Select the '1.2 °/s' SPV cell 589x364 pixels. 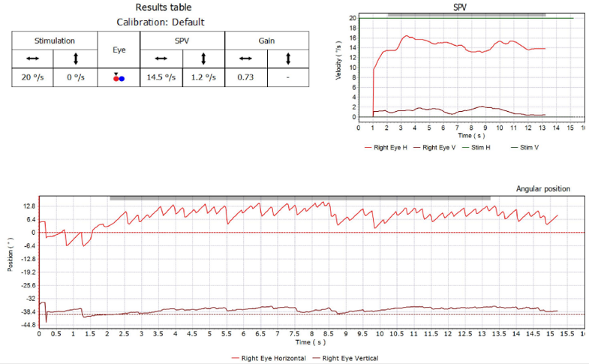pos(203,77)
